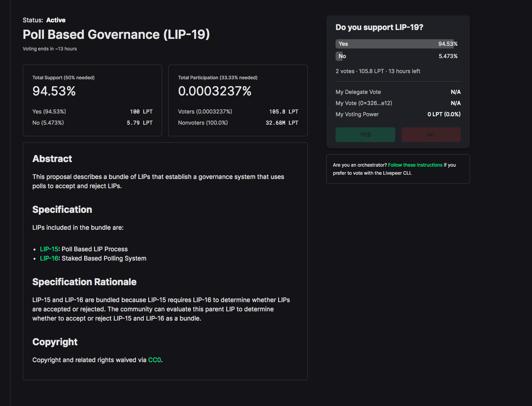This screenshot has width=532, height=406.
Task: Vote with the green YES button
Action: (x=365, y=135)
